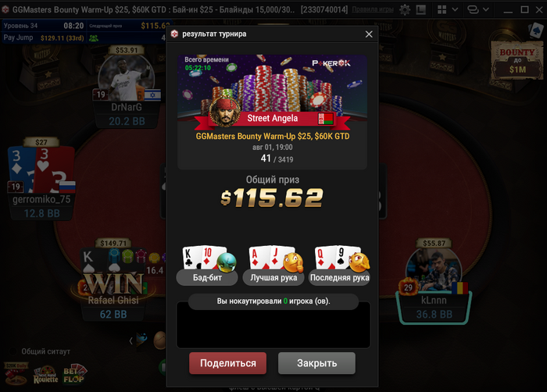This screenshot has width=547, height=392.
Task: Open the Правила игры link
Action: (373, 9)
